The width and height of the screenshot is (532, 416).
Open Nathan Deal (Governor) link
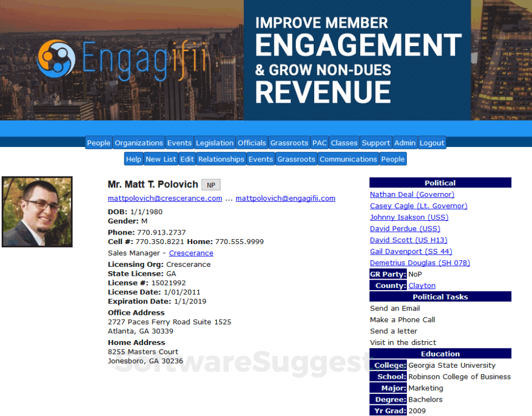pos(412,195)
